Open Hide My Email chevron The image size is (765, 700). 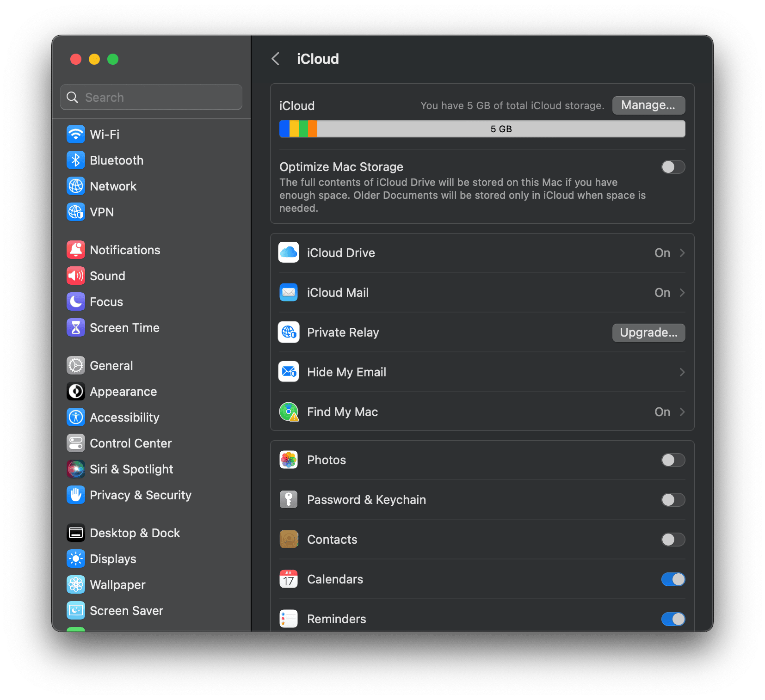(x=682, y=372)
